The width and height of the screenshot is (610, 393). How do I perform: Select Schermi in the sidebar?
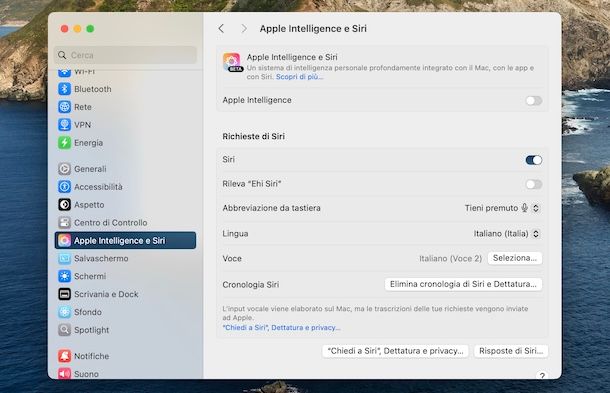pos(126,276)
